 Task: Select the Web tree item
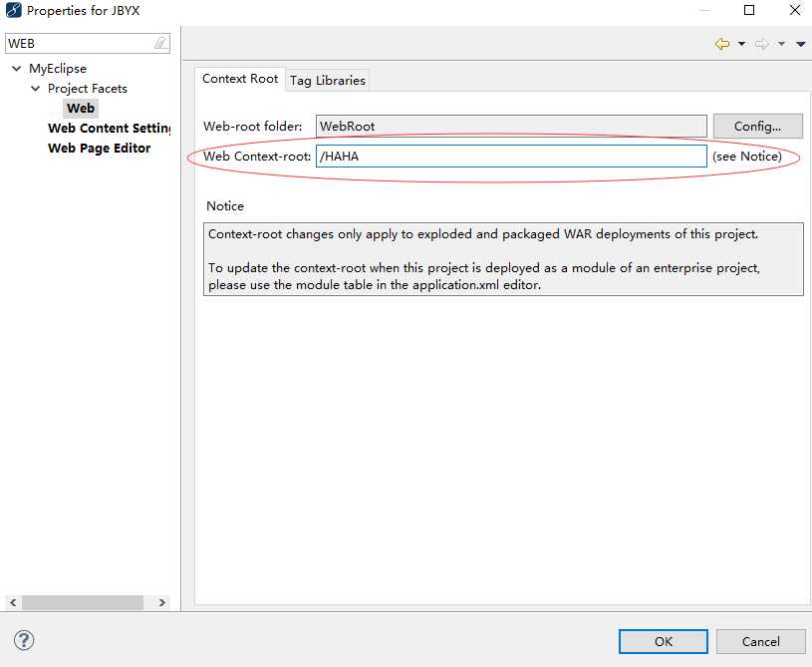81,109
